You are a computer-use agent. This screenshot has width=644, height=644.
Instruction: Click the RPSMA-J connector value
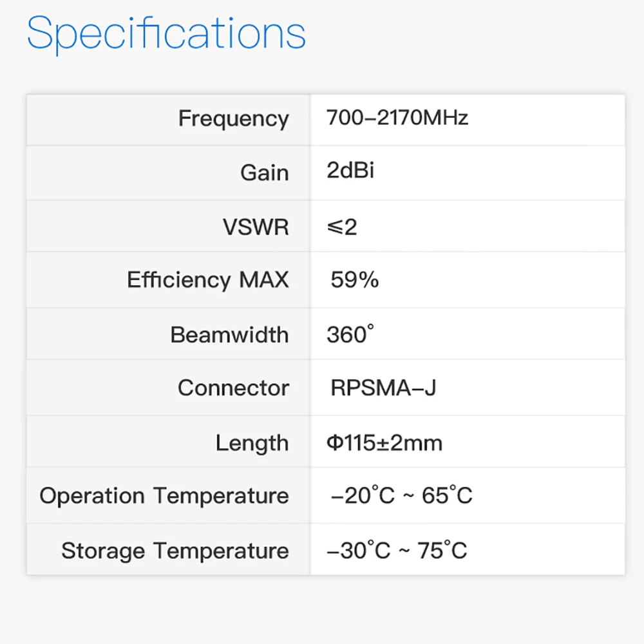(x=383, y=388)
